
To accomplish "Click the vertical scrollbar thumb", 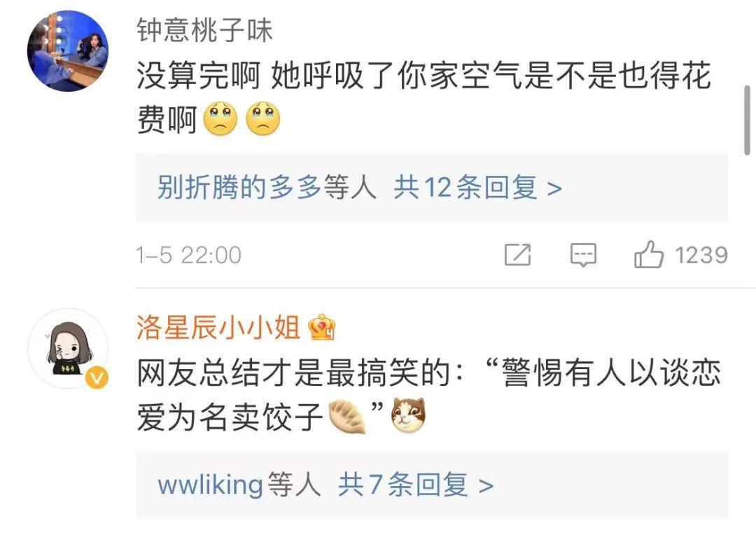I will (748, 120).
